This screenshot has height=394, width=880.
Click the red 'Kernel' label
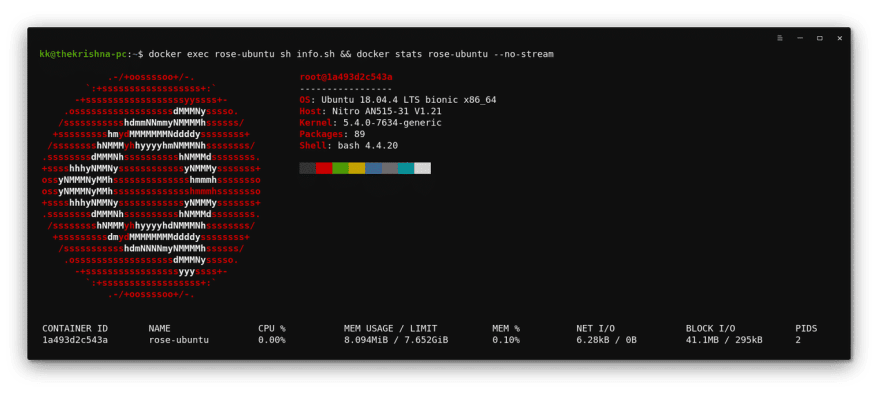[316, 123]
